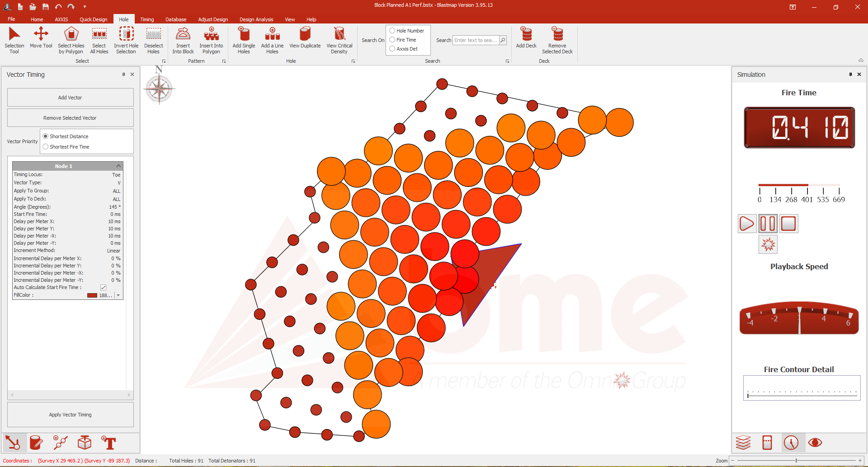The image size is (868, 467).
Task: Open Quick Design tab
Action: click(93, 19)
